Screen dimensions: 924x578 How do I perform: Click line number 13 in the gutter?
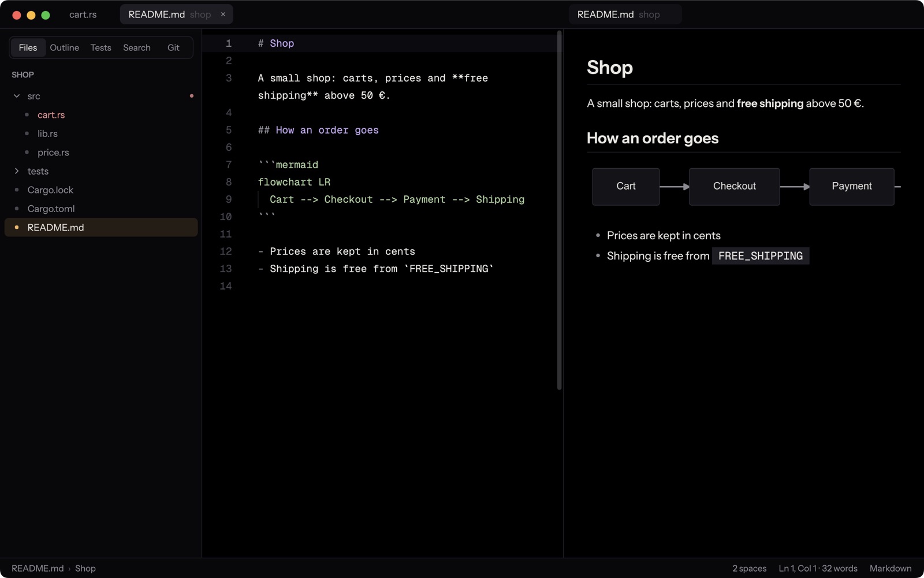coord(226,269)
